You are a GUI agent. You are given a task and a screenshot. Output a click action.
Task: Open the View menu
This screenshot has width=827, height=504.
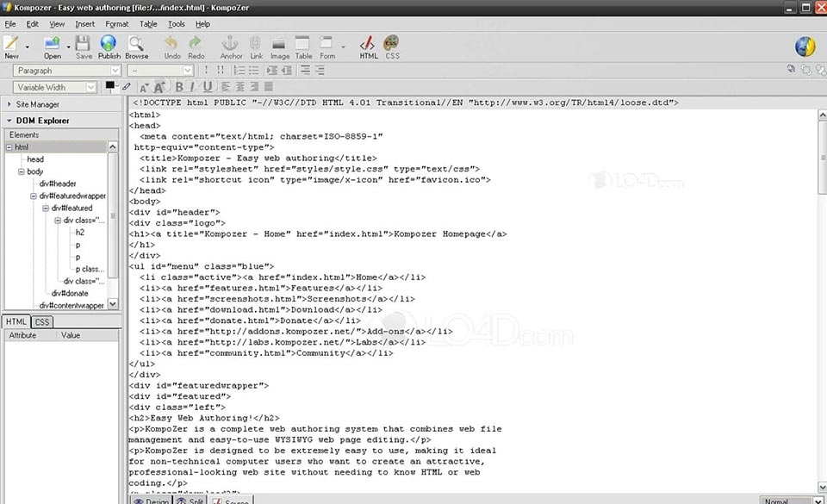57,24
